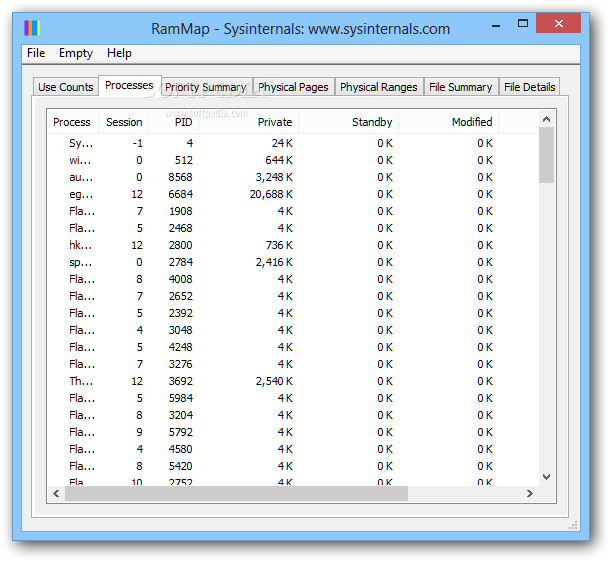Select the Fla... row with PID 3276
610x561 pixels.
[x=293, y=364]
